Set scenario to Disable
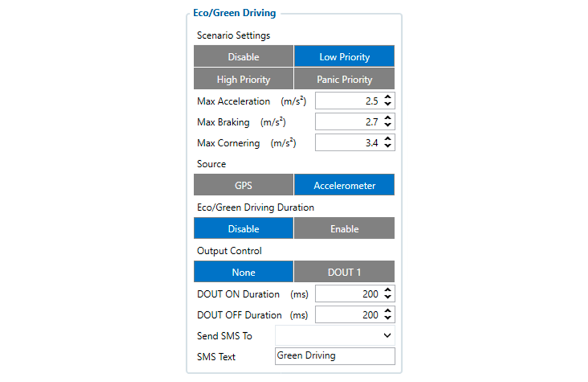The image size is (588, 382). (243, 56)
